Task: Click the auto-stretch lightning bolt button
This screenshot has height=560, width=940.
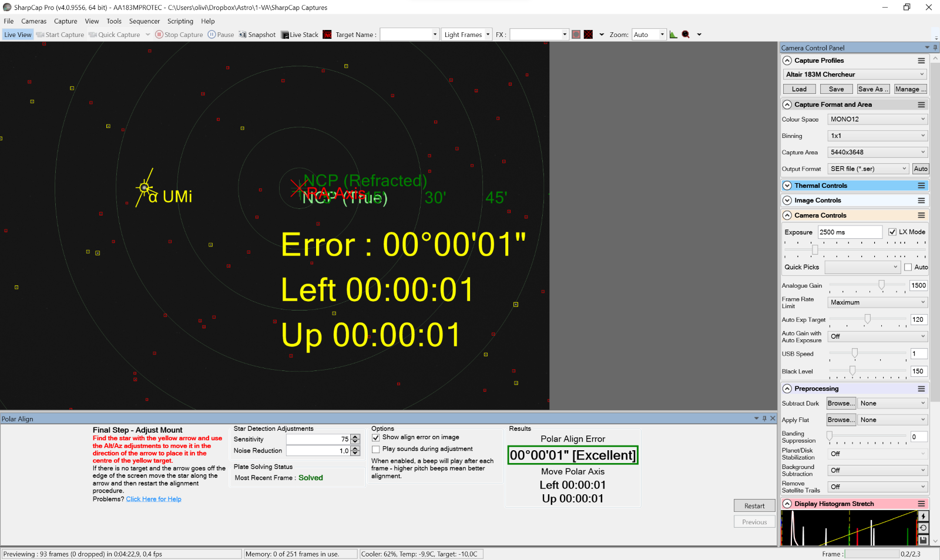Action: pos(923,516)
